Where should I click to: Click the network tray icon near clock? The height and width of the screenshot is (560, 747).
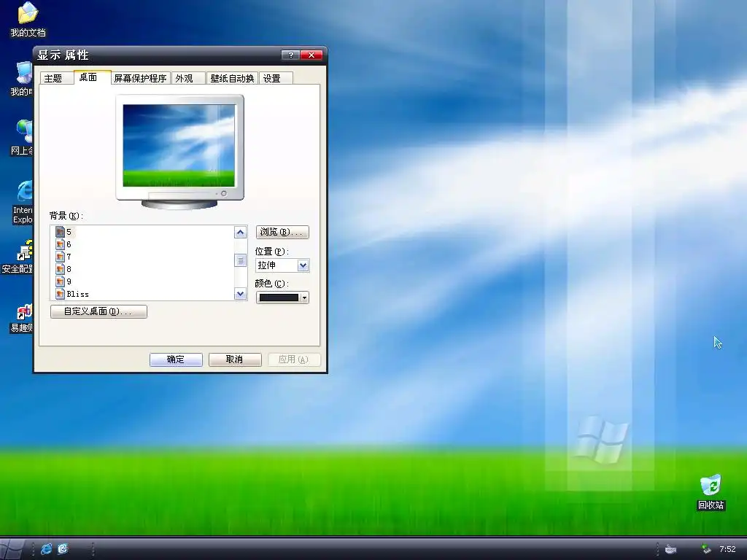(x=706, y=550)
